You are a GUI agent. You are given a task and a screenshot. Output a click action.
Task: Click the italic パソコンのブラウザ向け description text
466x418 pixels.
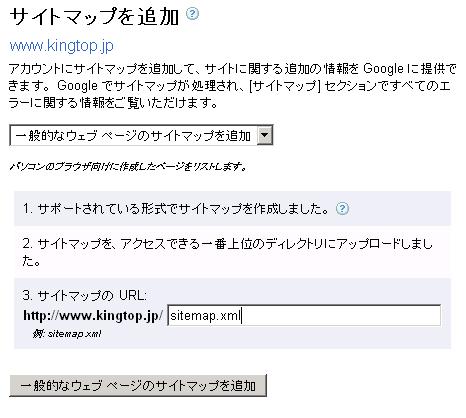[128, 166]
